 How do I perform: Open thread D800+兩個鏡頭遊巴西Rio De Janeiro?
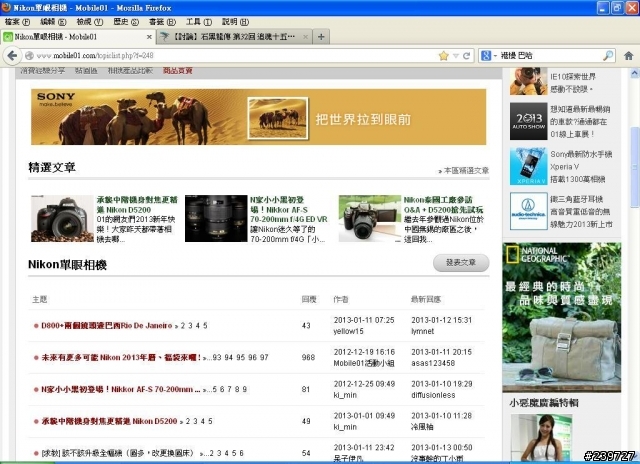[x=107, y=325]
